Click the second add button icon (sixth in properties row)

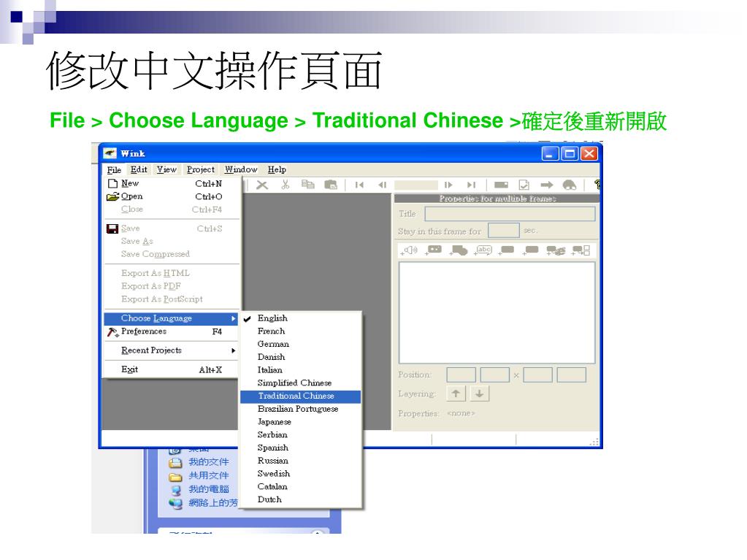pyautogui.click(x=531, y=250)
